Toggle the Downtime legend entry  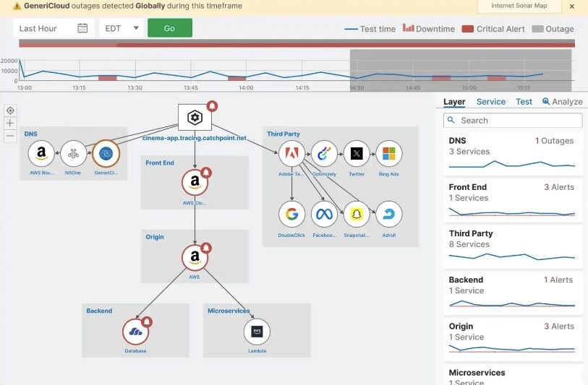pos(429,29)
